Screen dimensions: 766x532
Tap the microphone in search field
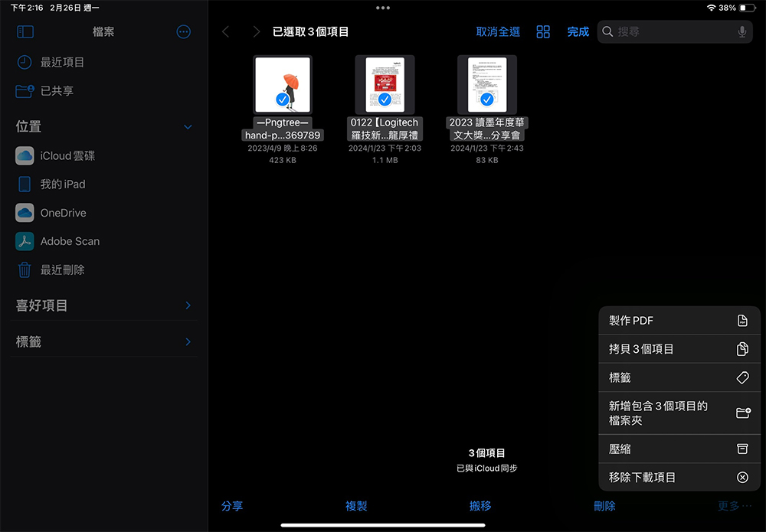click(x=741, y=31)
